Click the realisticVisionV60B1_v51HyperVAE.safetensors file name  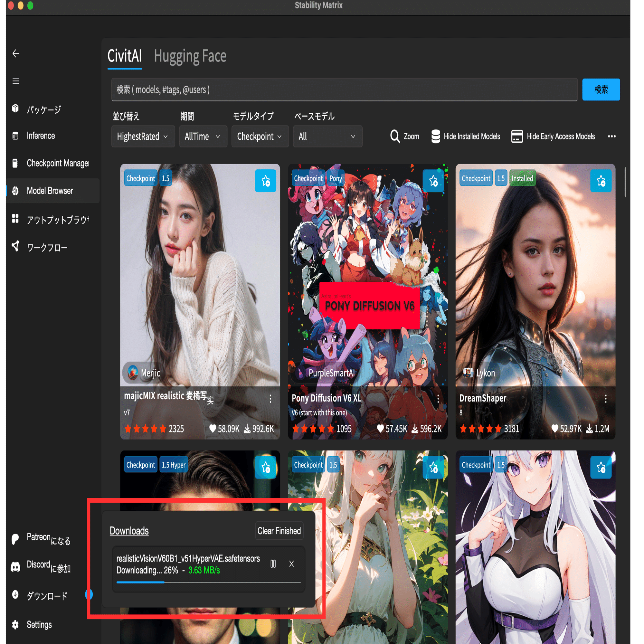click(188, 558)
